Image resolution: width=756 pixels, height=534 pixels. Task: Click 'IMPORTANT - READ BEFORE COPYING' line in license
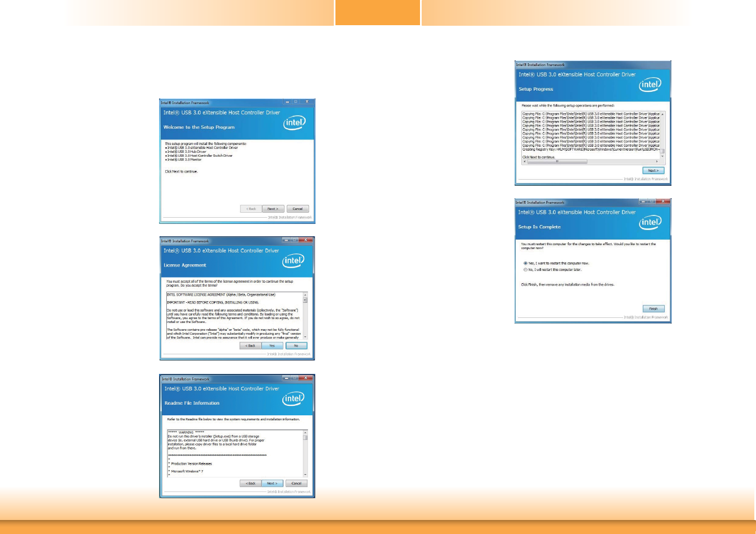213,302
